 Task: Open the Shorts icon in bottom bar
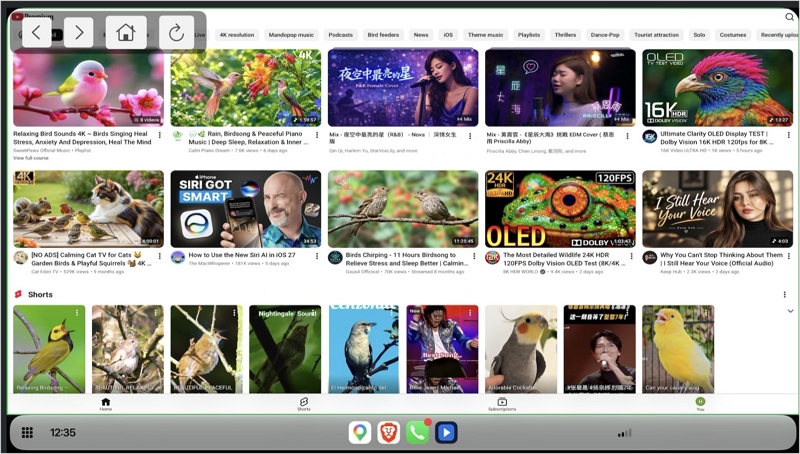tap(304, 404)
